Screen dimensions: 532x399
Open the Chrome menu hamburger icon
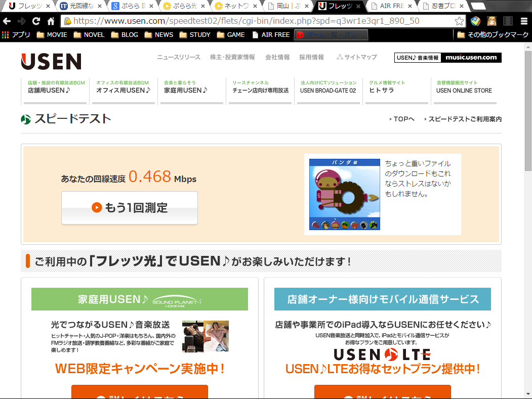coord(524,21)
